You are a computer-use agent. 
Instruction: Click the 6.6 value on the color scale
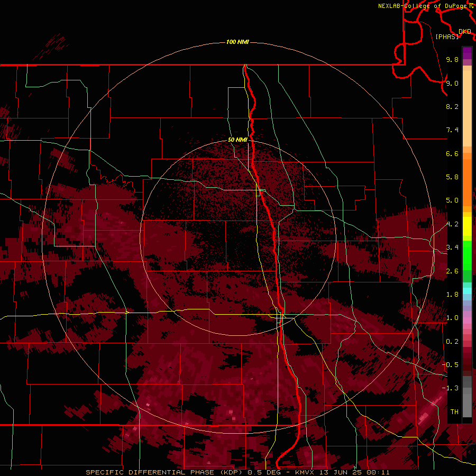click(452, 153)
